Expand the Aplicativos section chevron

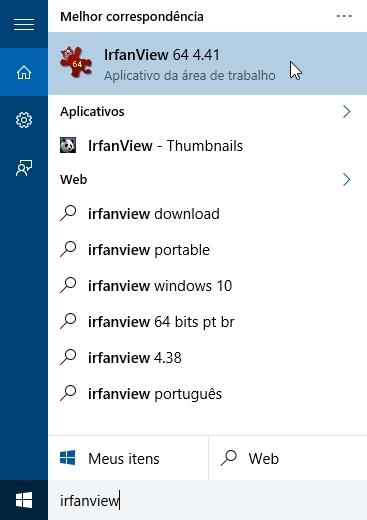pyautogui.click(x=347, y=112)
